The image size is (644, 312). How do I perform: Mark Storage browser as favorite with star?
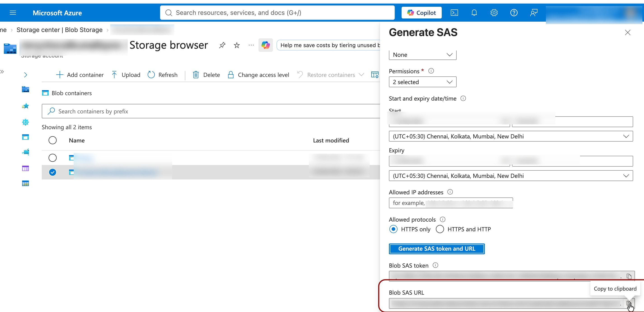[237, 45]
